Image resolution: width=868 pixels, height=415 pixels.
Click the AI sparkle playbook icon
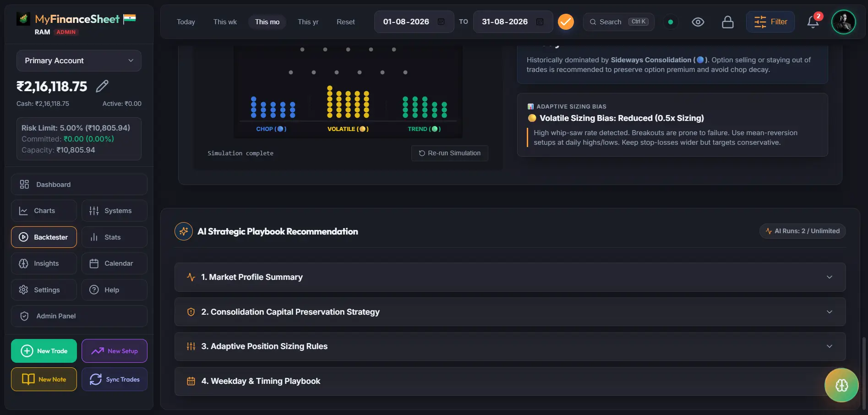click(x=184, y=231)
